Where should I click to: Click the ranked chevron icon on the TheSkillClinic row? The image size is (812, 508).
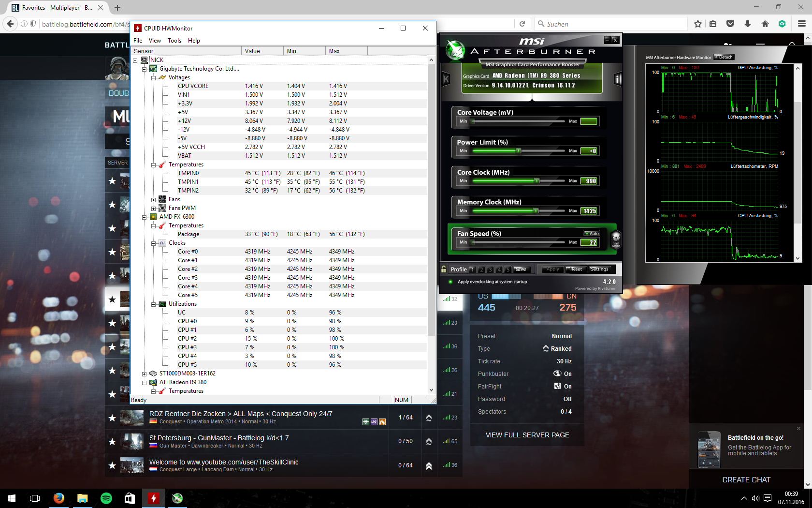429,465
